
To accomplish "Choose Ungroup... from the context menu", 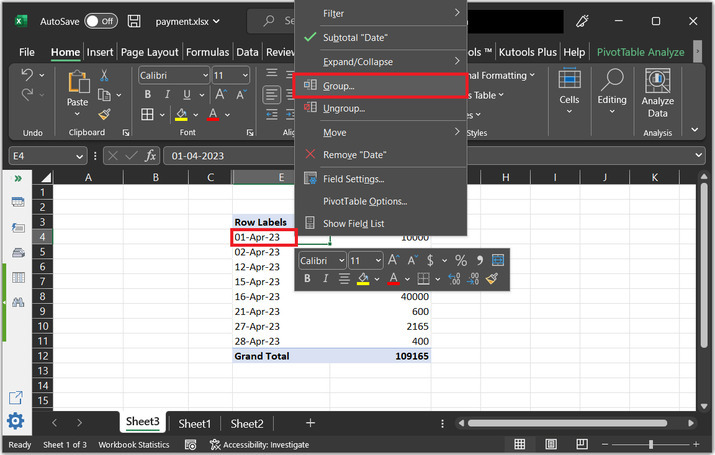I will (380, 109).
